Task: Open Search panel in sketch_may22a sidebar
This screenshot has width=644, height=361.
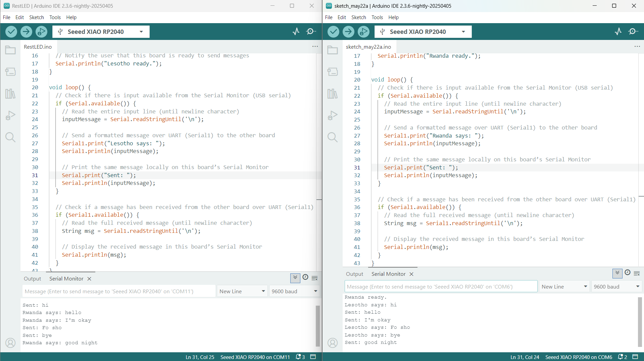Action: click(x=333, y=137)
